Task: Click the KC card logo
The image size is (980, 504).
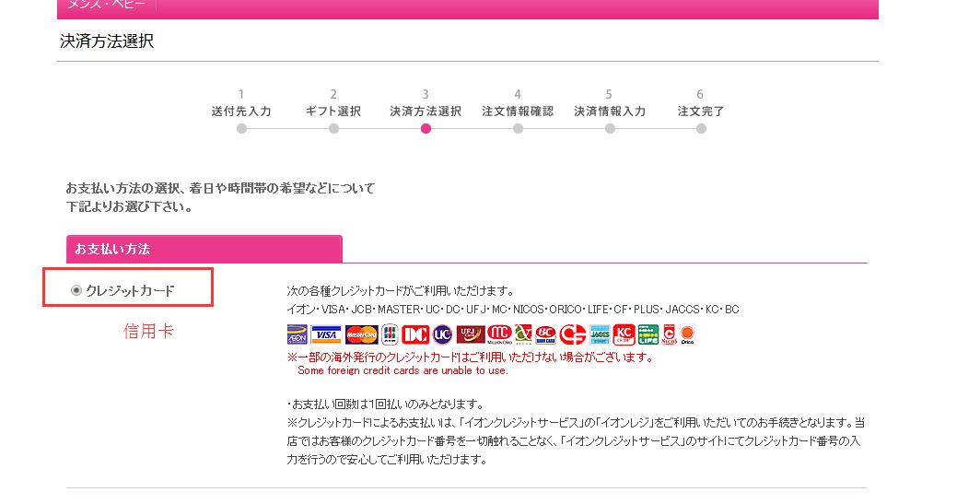Action: (x=624, y=334)
